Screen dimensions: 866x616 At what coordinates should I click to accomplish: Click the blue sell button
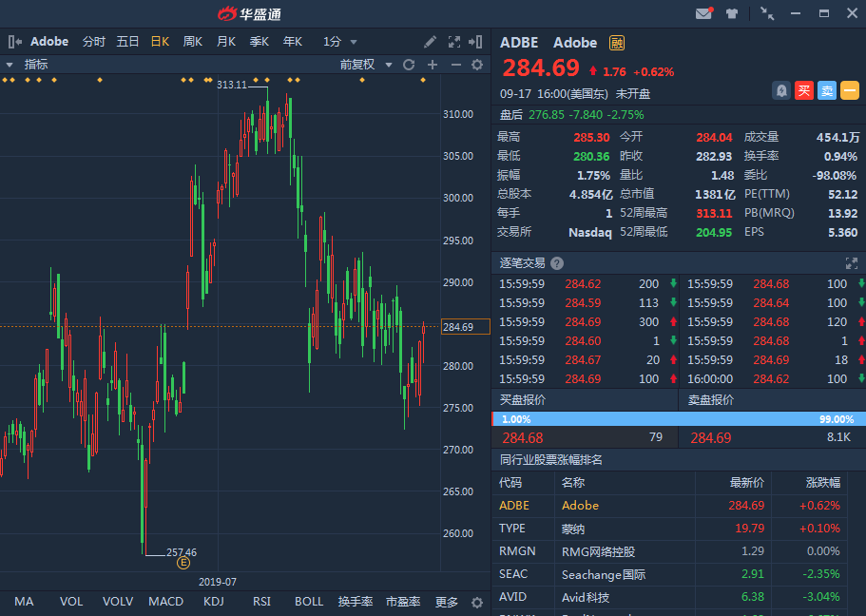pos(827,90)
